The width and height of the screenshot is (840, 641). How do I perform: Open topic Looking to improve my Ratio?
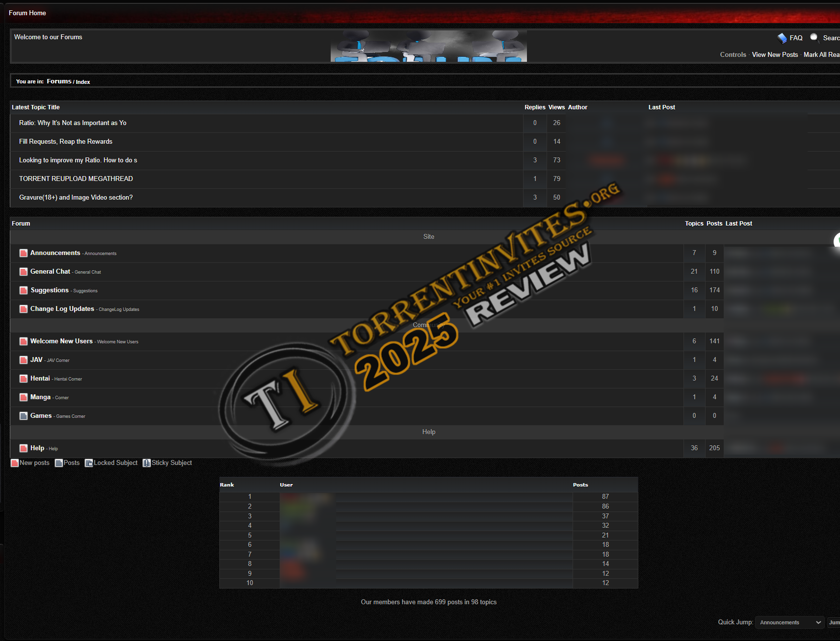pos(78,160)
